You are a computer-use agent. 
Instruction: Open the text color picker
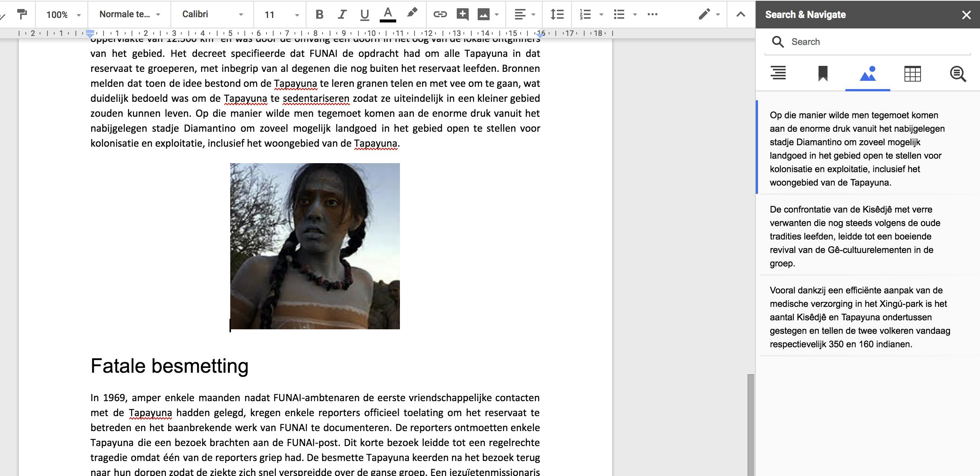click(x=388, y=15)
